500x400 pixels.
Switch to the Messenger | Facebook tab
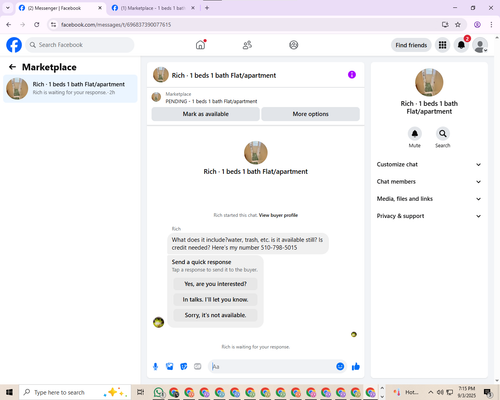pyautogui.click(x=60, y=8)
